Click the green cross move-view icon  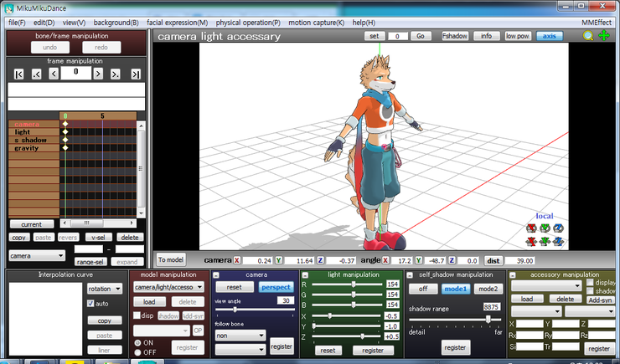click(x=604, y=36)
